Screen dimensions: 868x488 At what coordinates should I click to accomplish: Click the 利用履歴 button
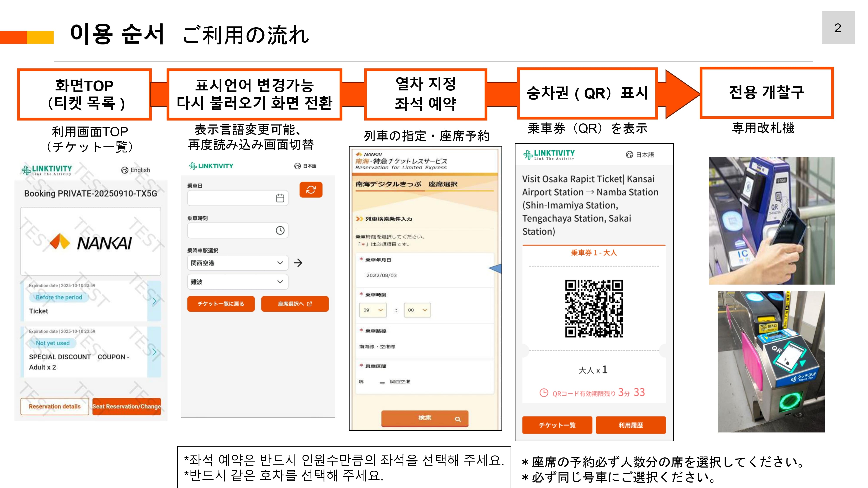pyautogui.click(x=630, y=425)
